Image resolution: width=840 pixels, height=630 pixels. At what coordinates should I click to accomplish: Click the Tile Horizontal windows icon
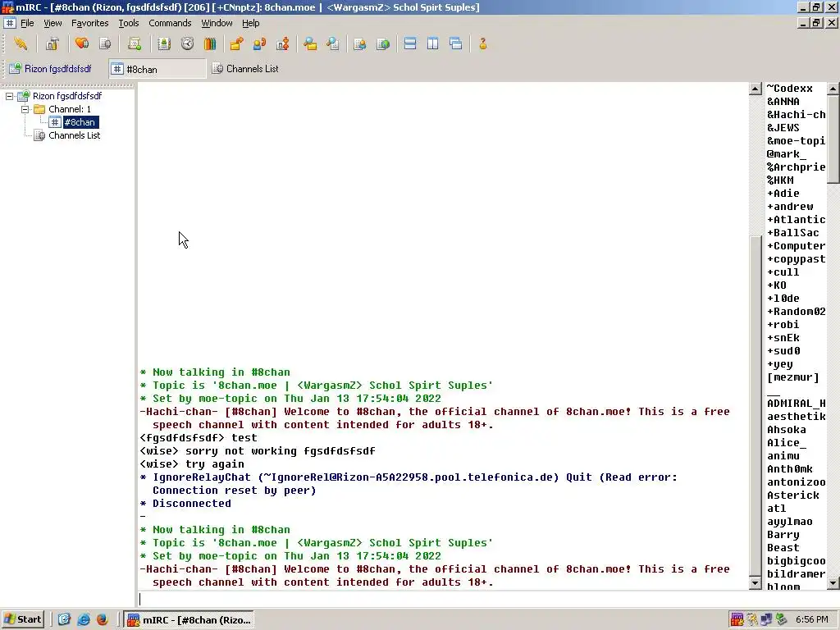[x=410, y=44]
